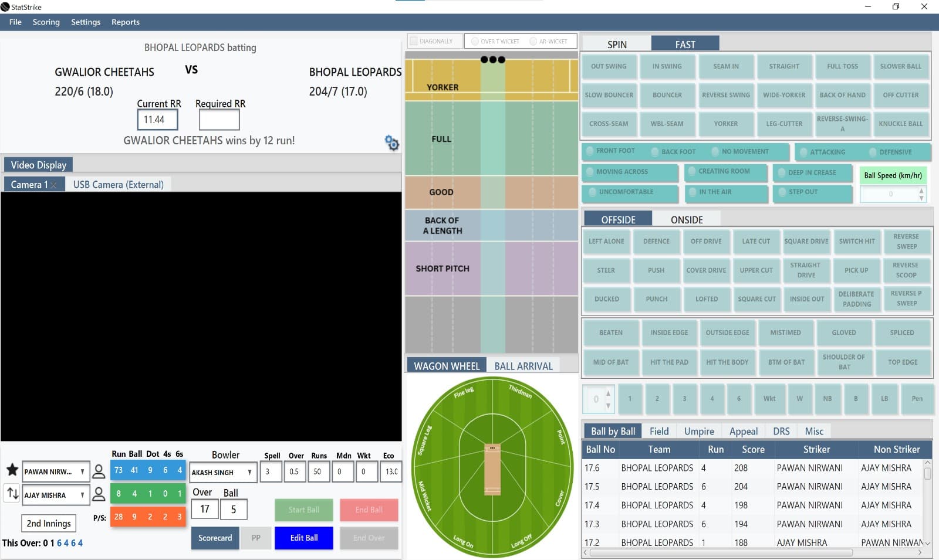
Task: Switch to the SPIN tab
Action: click(617, 44)
